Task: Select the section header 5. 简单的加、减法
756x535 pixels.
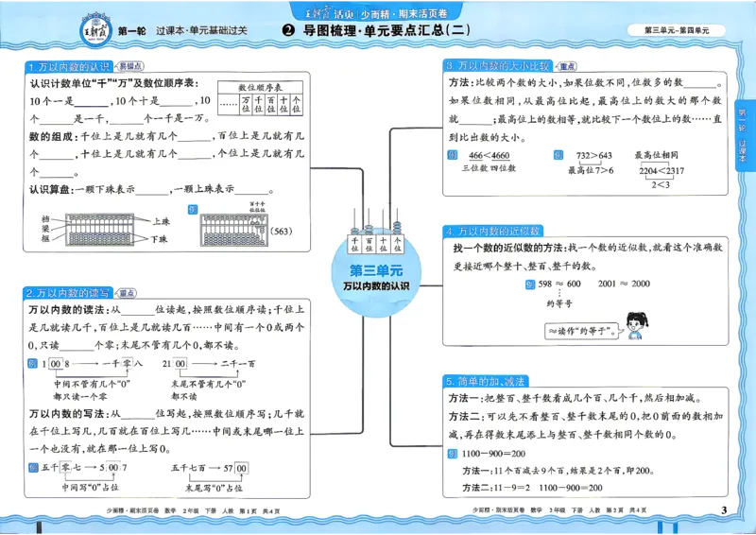Action: (x=485, y=381)
